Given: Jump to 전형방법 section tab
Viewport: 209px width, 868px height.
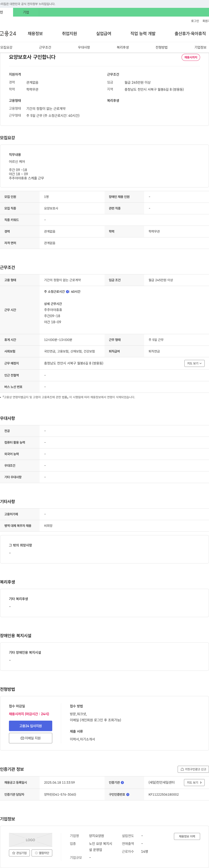Looking at the screenshot, I should (162, 47).
